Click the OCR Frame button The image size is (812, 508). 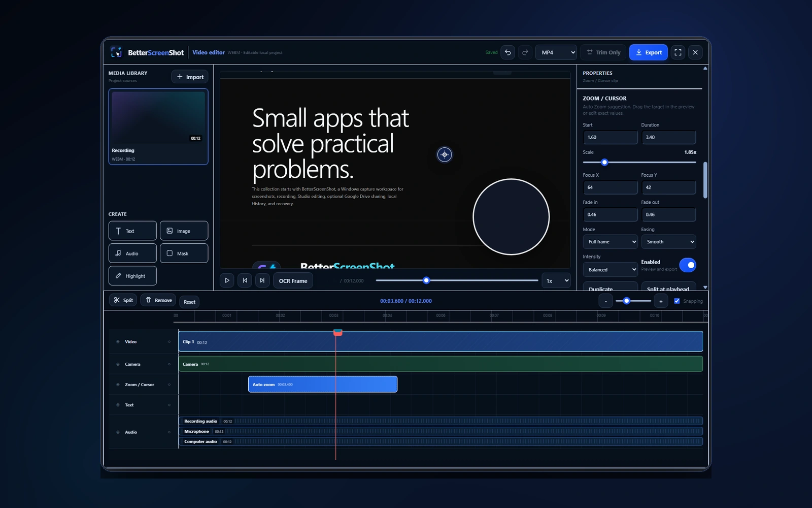tap(293, 280)
